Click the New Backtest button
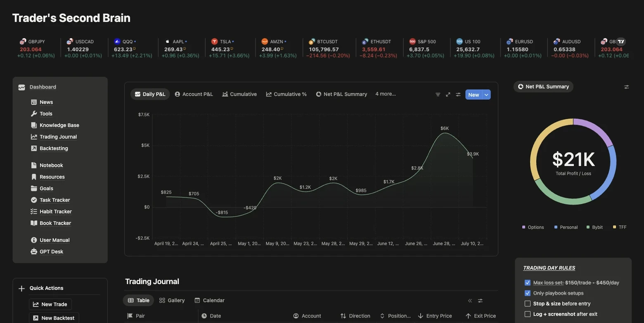The width and height of the screenshot is (644, 323). point(53,318)
